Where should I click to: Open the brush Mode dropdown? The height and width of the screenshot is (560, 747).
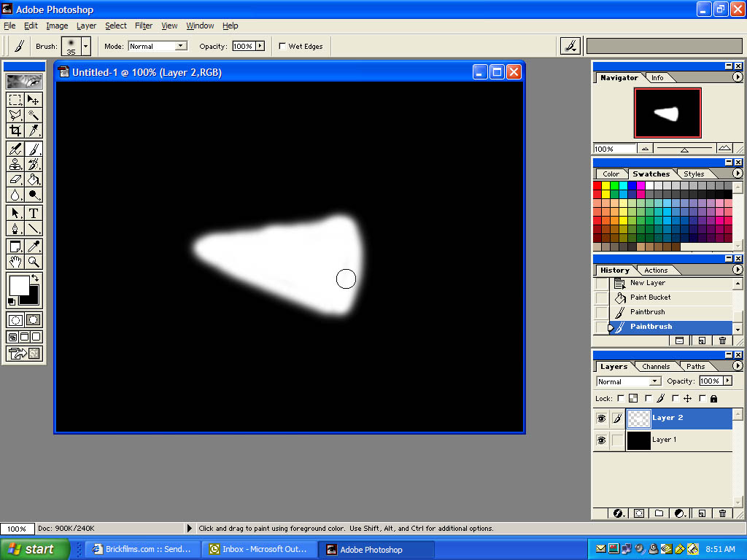click(x=158, y=46)
